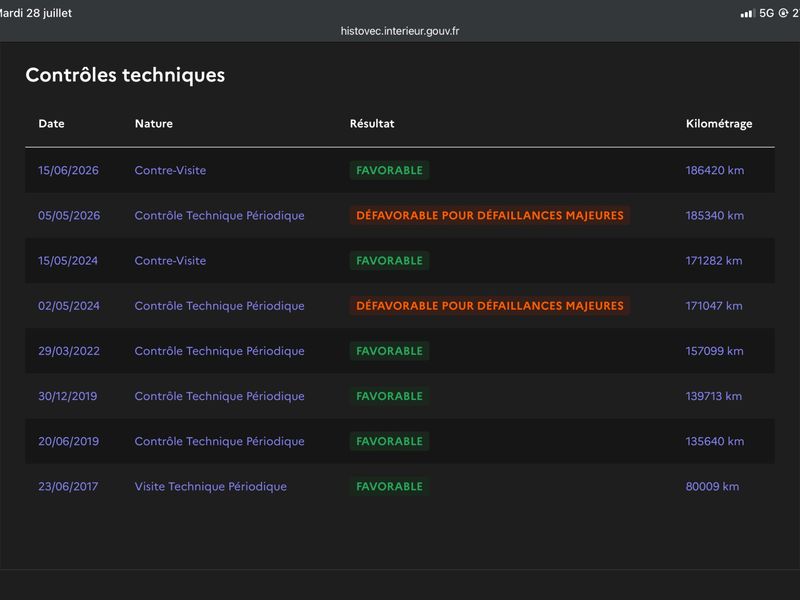Click the FAVORABLE badge for 23/06/2017

pos(389,486)
